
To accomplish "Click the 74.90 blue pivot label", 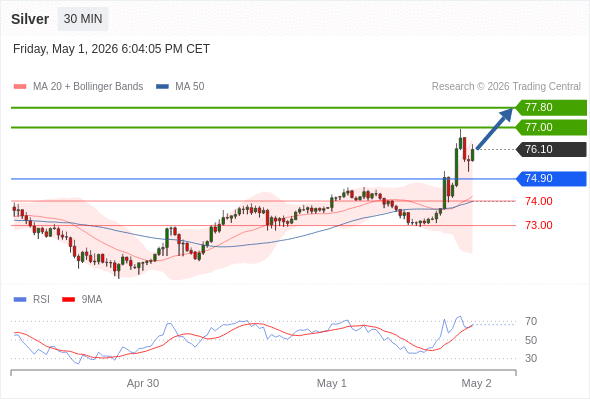I will 551,179.
